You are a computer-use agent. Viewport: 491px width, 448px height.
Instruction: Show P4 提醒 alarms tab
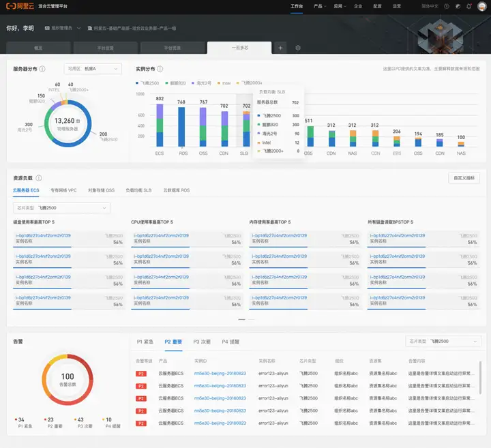coord(230,342)
